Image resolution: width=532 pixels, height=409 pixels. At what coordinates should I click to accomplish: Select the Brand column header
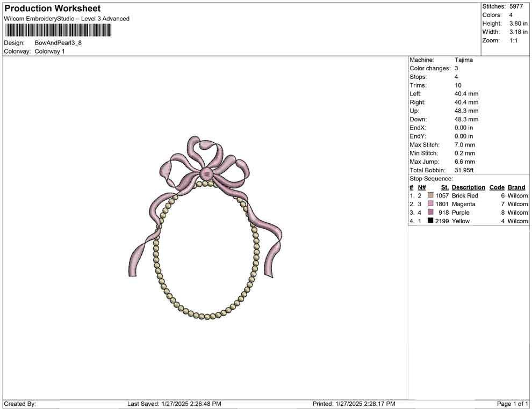coord(516,187)
